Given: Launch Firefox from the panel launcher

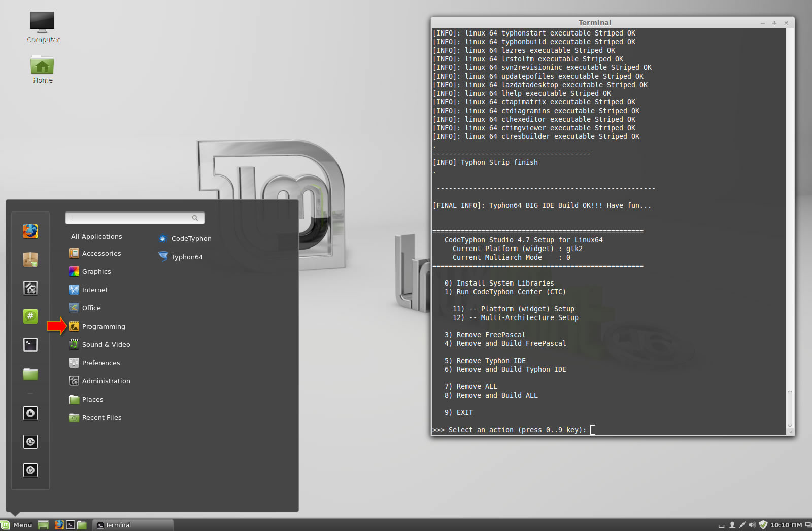Looking at the screenshot, I should pyautogui.click(x=59, y=525).
